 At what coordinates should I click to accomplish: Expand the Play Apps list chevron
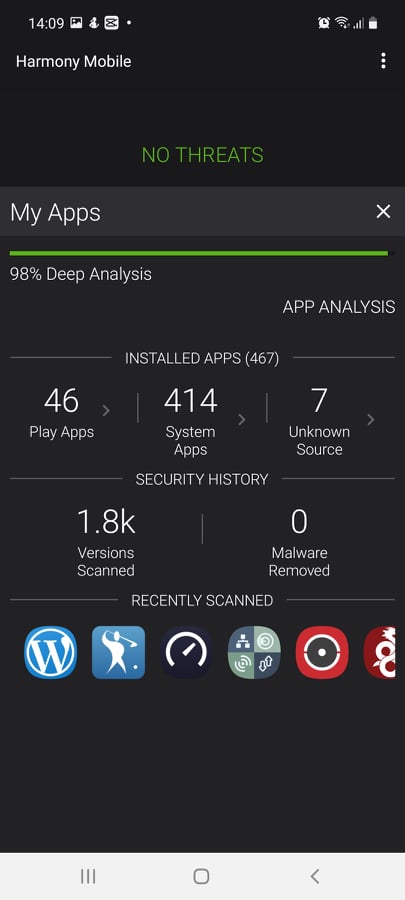[106, 410]
